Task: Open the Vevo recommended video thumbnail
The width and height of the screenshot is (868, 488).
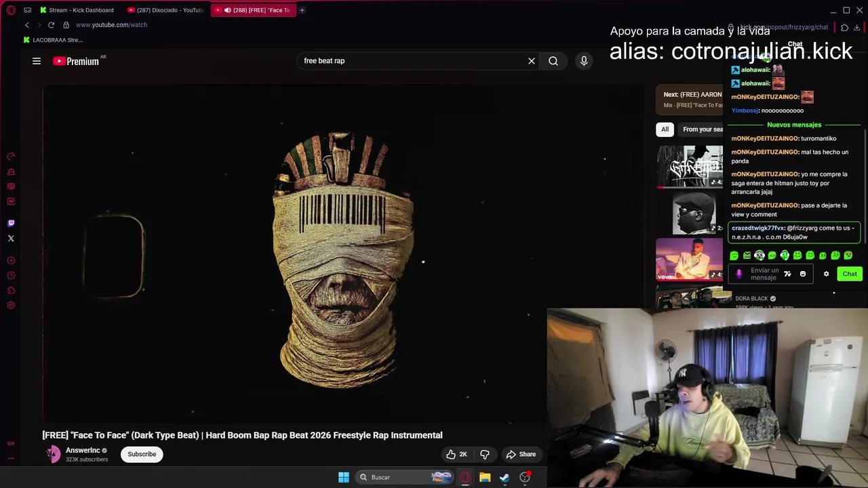Action: pos(690,259)
